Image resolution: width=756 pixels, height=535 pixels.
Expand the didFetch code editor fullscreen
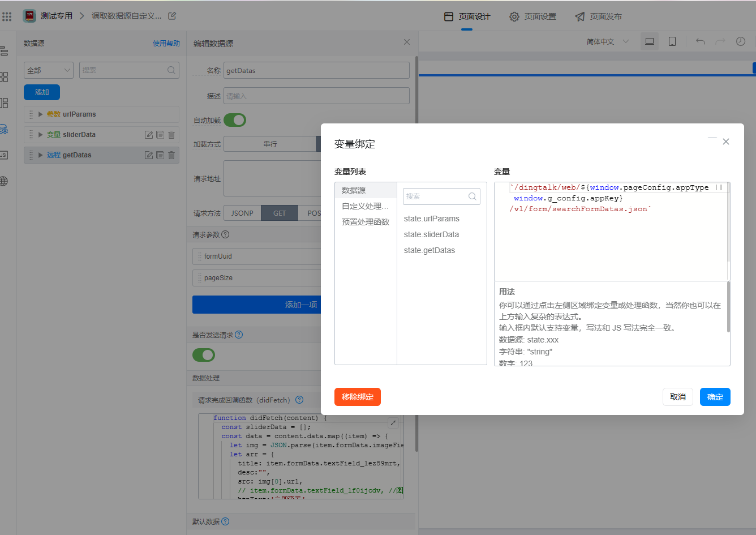tap(393, 423)
